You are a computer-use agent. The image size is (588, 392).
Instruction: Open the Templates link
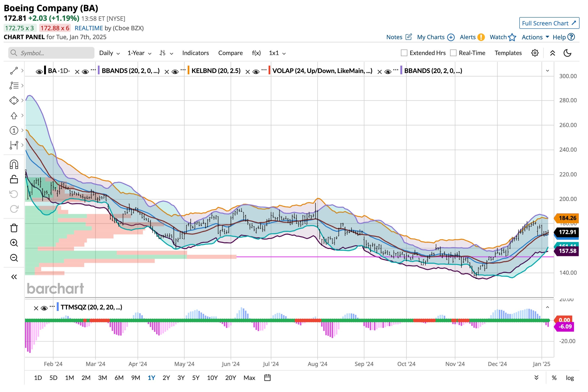tap(508, 53)
